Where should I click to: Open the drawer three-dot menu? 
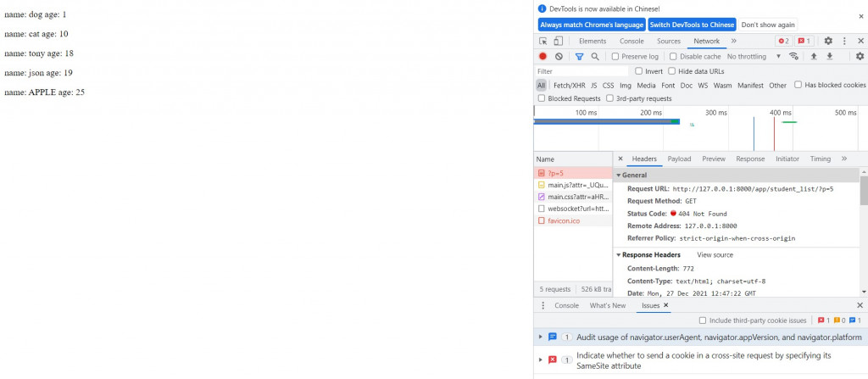pos(543,305)
